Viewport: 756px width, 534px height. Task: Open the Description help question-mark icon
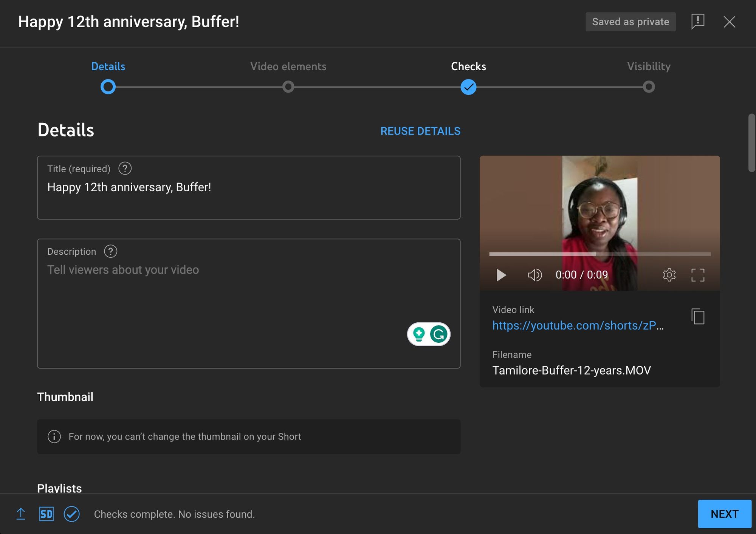tap(110, 251)
